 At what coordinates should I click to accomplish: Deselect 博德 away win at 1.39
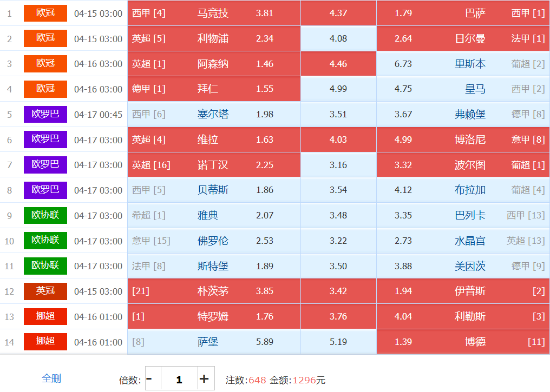[x=463, y=342]
